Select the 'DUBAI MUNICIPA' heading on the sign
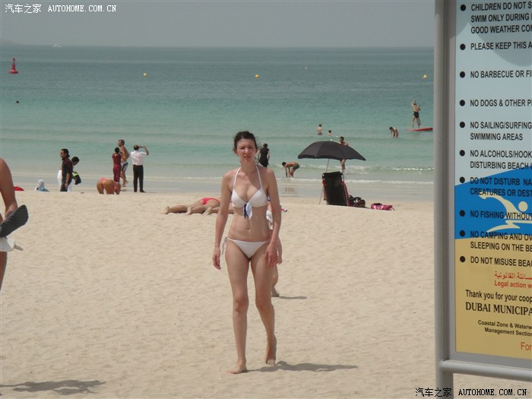The image size is (532, 399). [499, 310]
